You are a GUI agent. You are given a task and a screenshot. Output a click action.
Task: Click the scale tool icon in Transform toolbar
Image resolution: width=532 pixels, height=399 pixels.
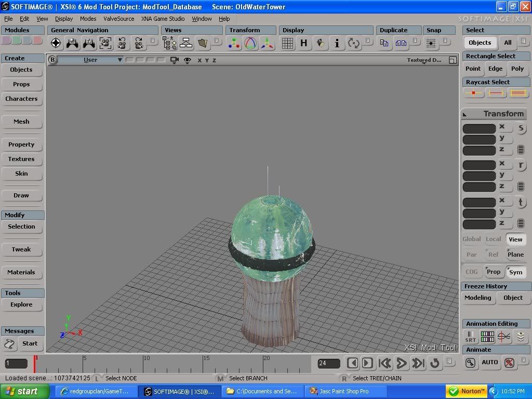point(234,43)
